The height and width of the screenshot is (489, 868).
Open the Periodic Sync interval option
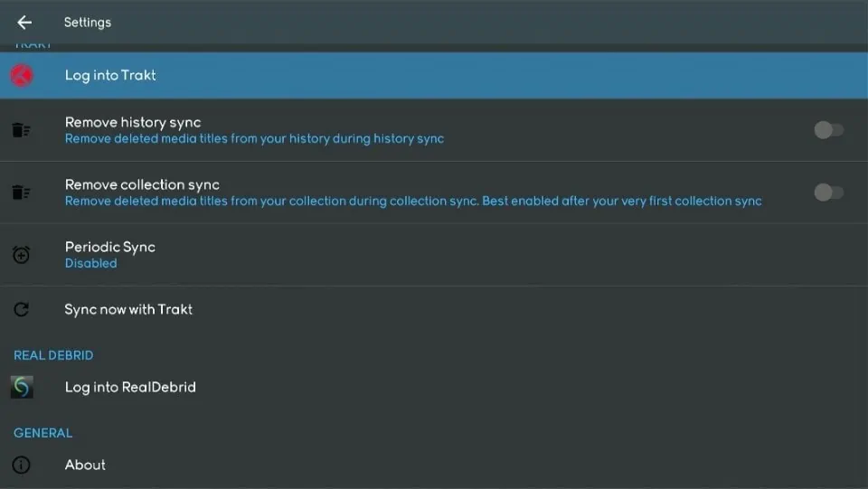point(110,247)
